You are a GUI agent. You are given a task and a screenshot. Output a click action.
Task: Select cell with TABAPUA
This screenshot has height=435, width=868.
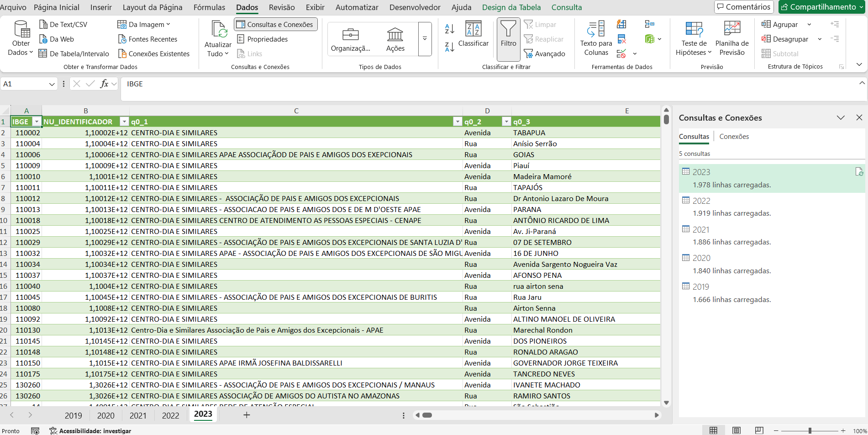(586, 133)
